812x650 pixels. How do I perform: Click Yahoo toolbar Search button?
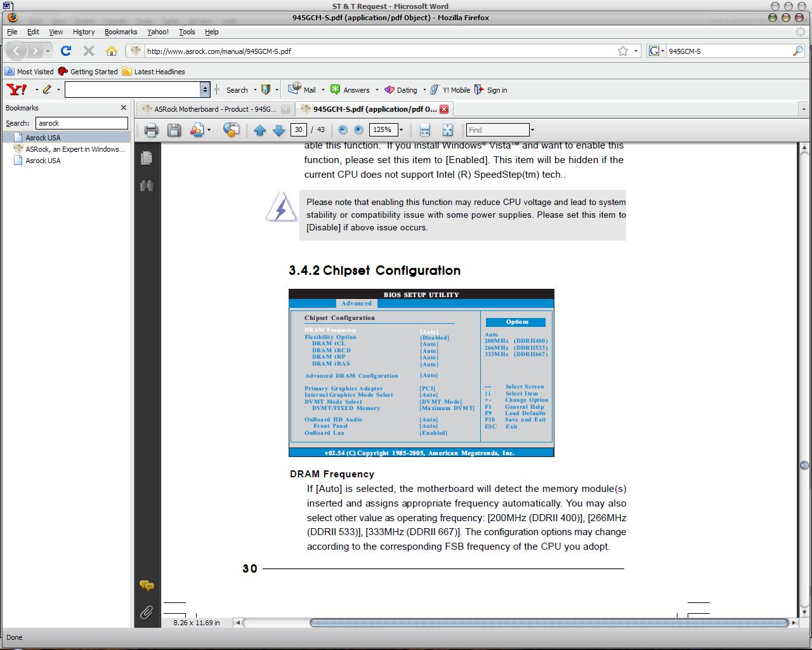[237, 90]
